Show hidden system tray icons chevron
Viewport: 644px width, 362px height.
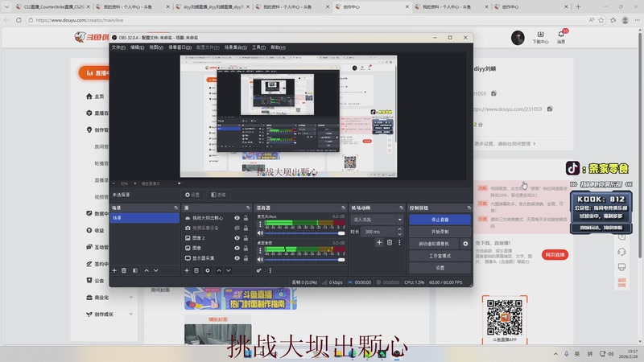click(555, 354)
